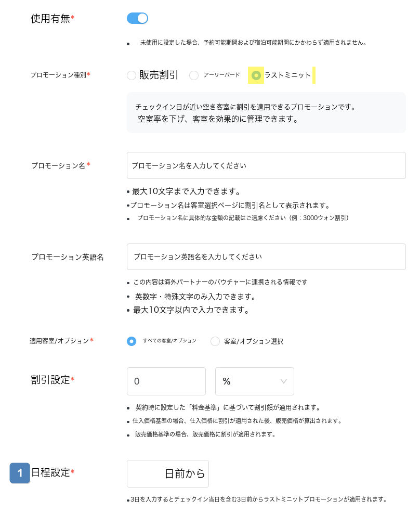
Task: Click the 日程設定 label
Action: (x=50, y=472)
